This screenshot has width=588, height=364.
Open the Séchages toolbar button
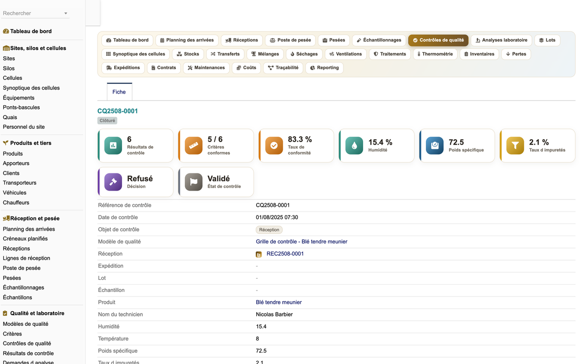point(304,54)
